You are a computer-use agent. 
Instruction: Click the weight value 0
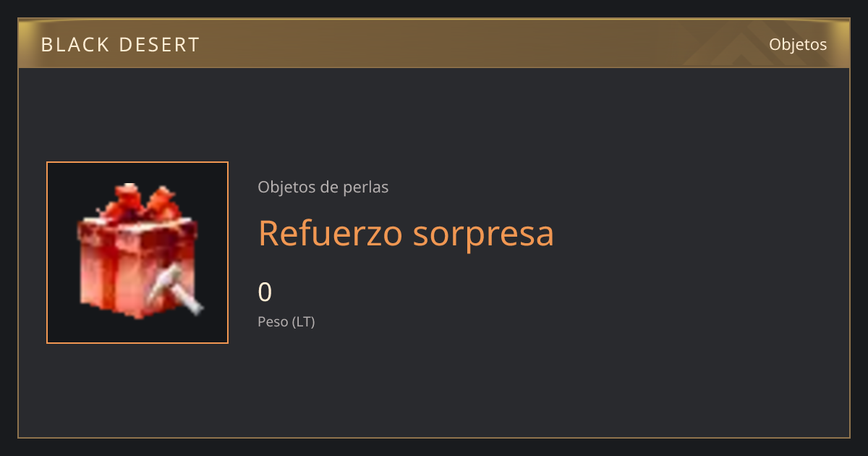click(x=265, y=292)
